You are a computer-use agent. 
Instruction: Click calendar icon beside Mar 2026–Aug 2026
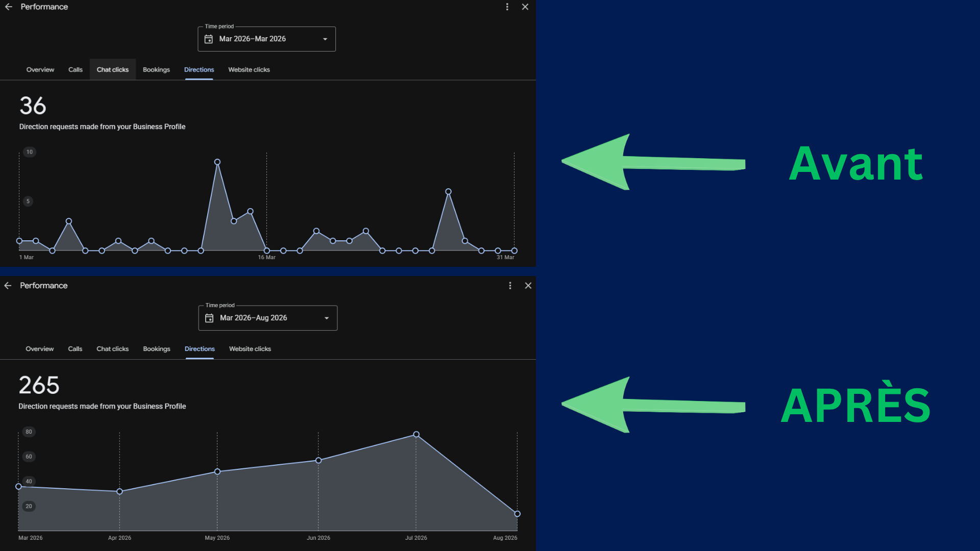(x=209, y=318)
